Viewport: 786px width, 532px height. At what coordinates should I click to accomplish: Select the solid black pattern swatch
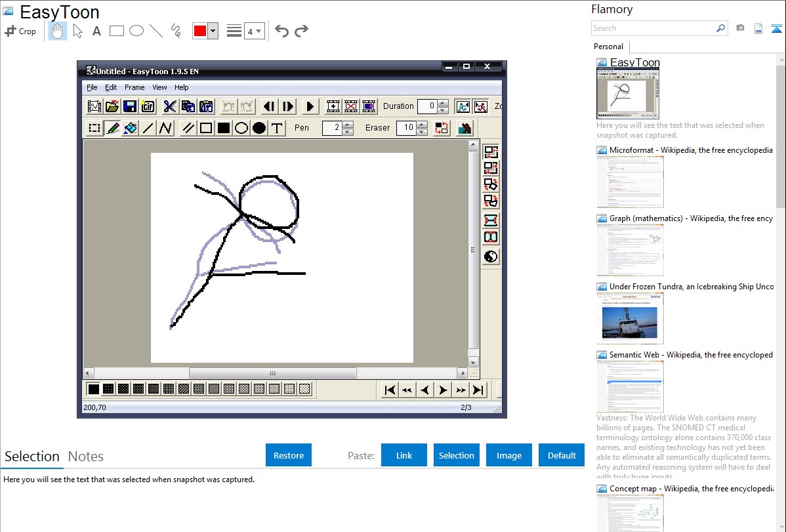point(94,388)
